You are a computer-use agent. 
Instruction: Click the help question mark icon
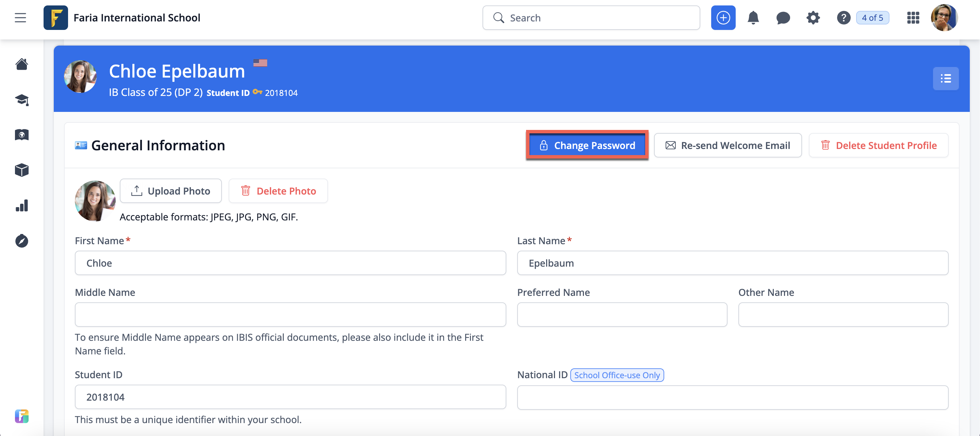tap(843, 18)
